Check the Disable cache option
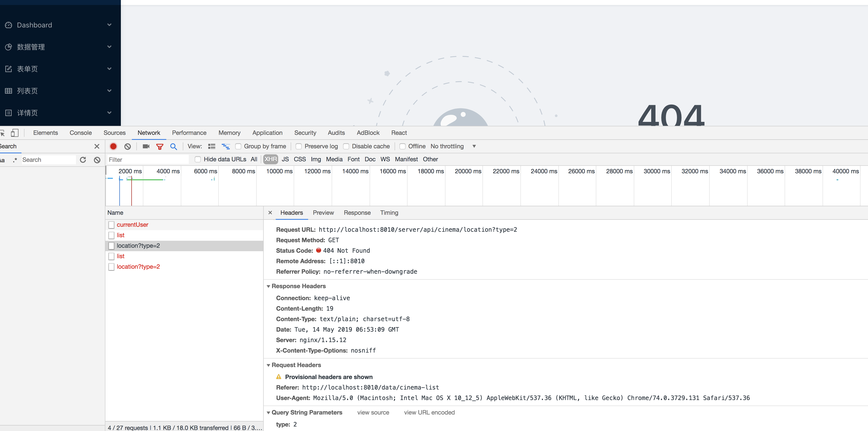 tap(346, 146)
